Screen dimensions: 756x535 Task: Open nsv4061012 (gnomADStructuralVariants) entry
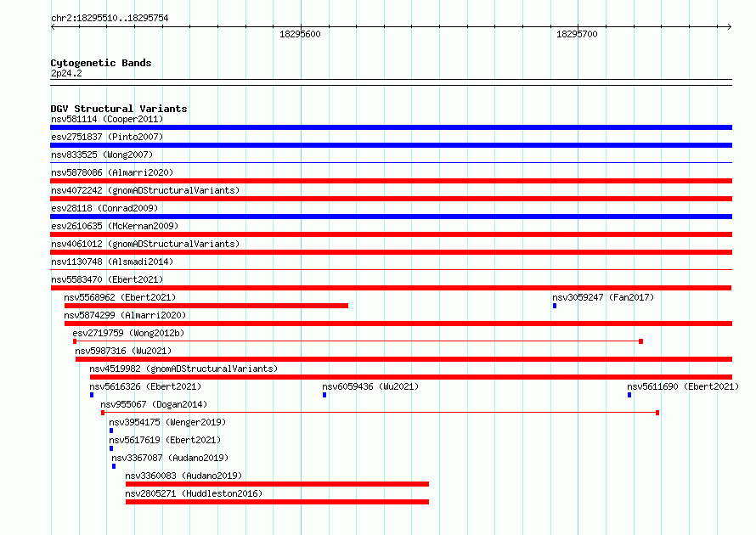point(145,244)
